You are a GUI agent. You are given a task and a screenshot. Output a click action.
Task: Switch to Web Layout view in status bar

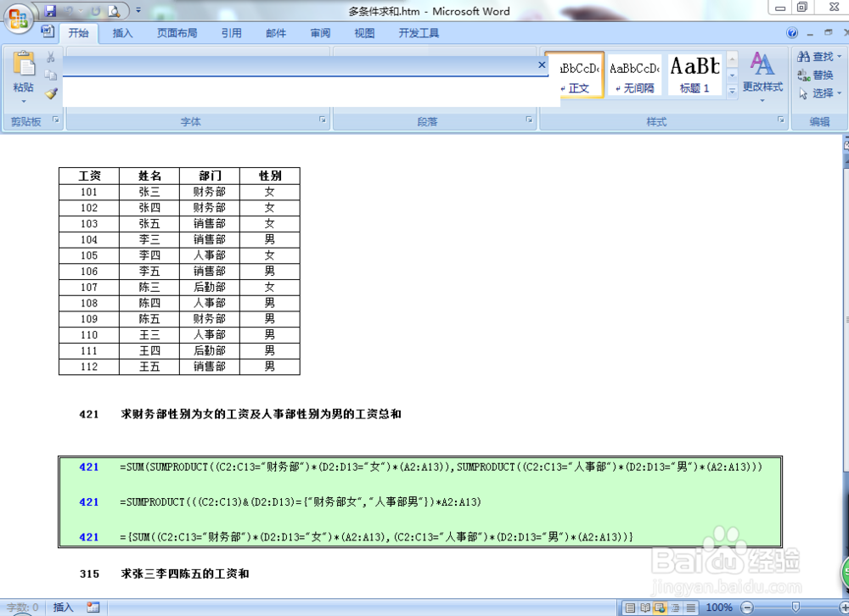[661, 608]
